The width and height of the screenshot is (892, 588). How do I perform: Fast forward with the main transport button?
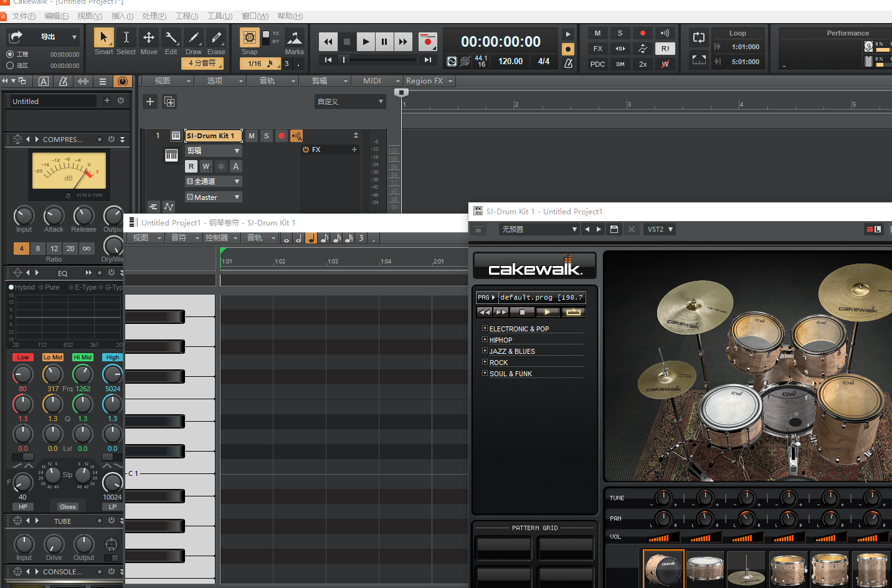pyautogui.click(x=403, y=42)
